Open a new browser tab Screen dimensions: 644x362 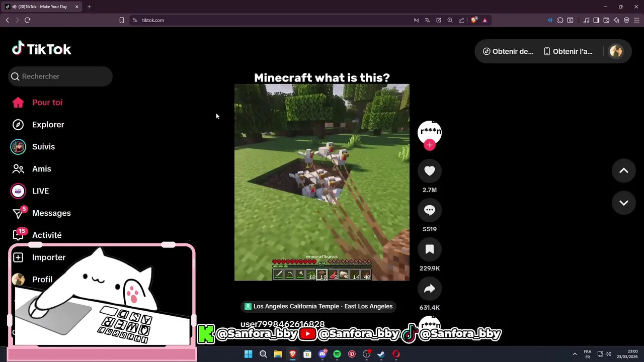[x=89, y=7]
